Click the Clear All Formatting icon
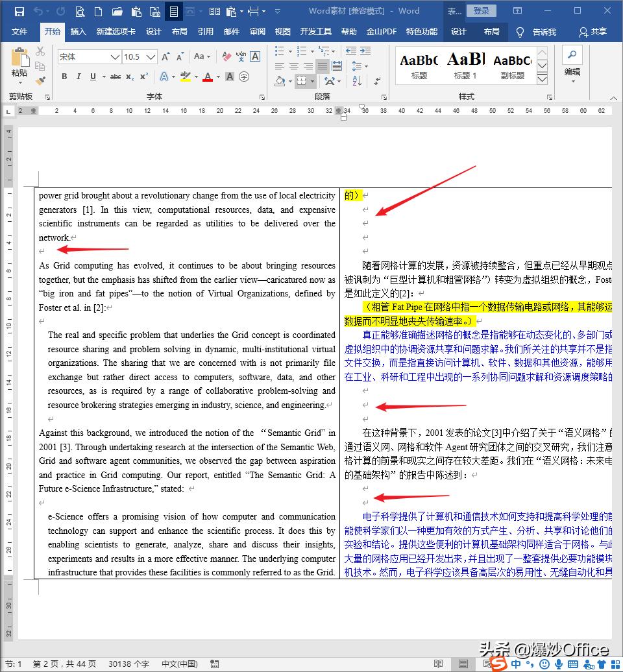The width and height of the screenshot is (623, 672). [226, 56]
